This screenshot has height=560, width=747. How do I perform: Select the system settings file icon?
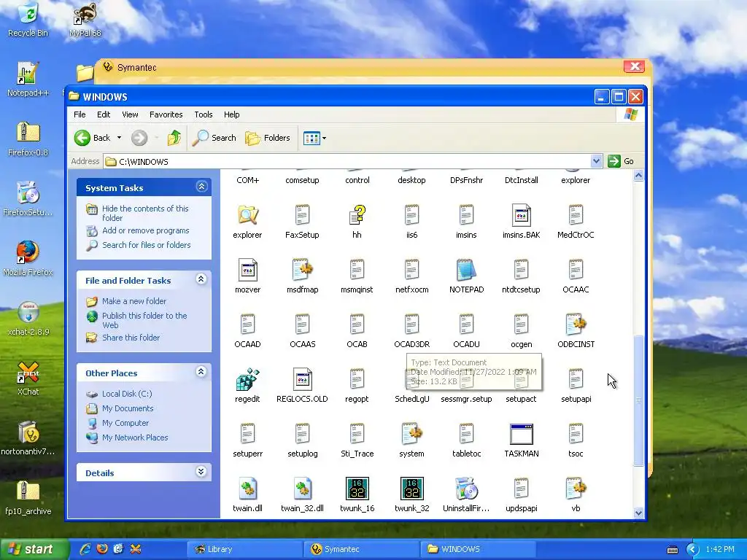411,434
